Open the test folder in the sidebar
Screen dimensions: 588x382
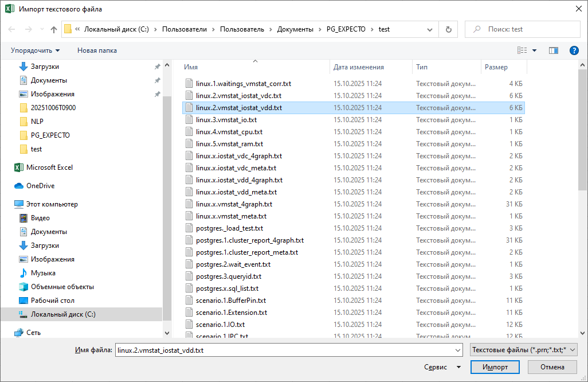click(x=36, y=149)
